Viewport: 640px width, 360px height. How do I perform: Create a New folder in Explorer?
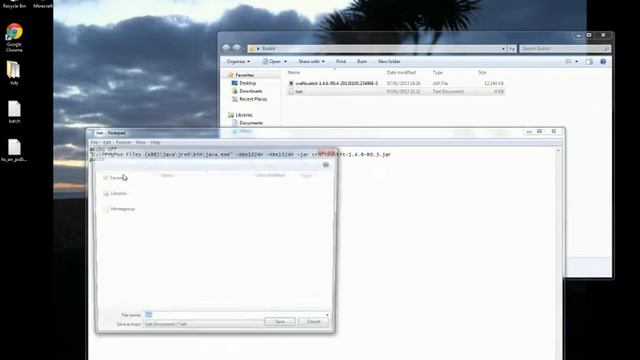pos(389,61)
